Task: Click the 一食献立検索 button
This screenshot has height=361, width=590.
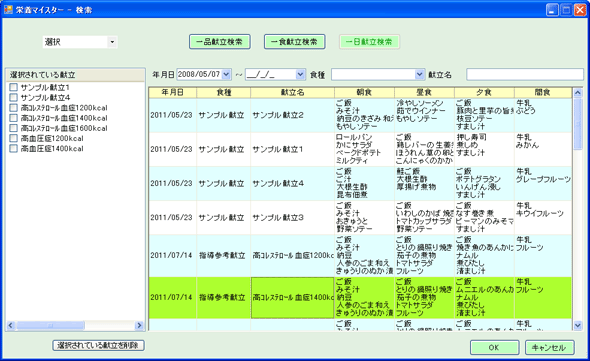Action: click(295, 42)
